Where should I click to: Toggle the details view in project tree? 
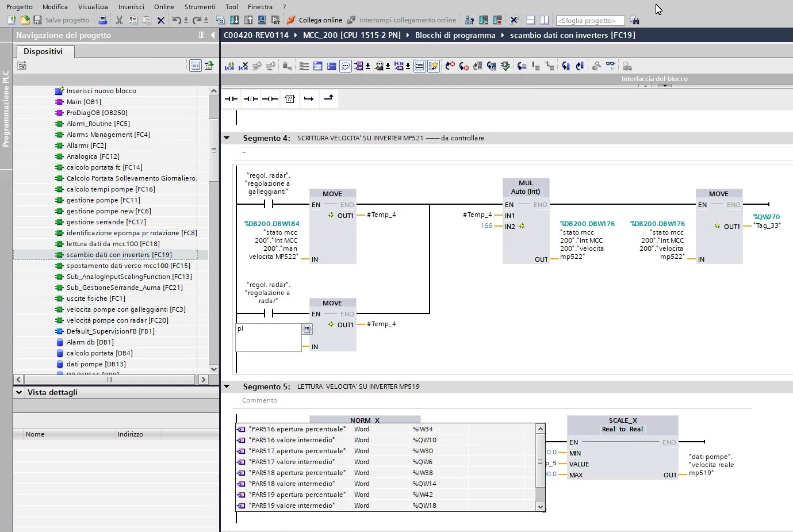(x=196, y=66)
